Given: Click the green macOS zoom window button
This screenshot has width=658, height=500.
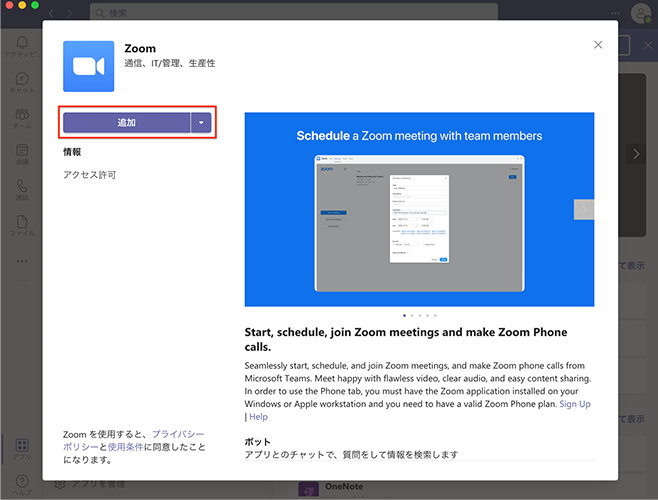Looking at the screenshot, I should [x=35, y=5].
